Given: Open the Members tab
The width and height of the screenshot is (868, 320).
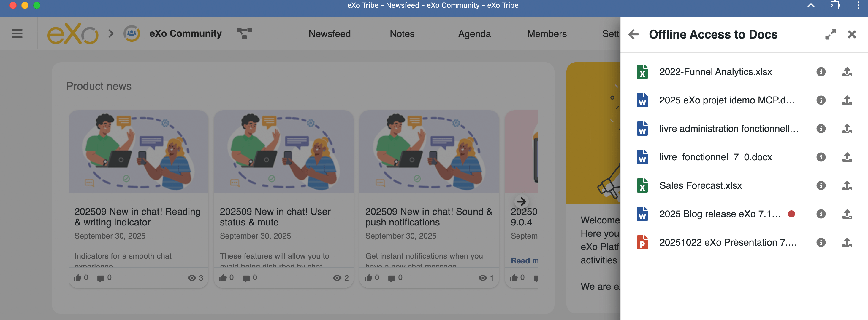Looking at the screenshot, I should pos(547,34).
